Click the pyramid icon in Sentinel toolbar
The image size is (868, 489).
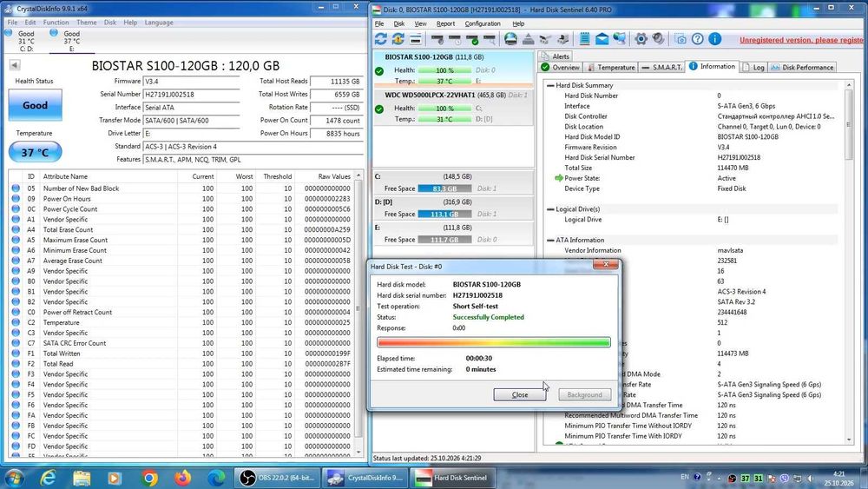click(528, 39)
